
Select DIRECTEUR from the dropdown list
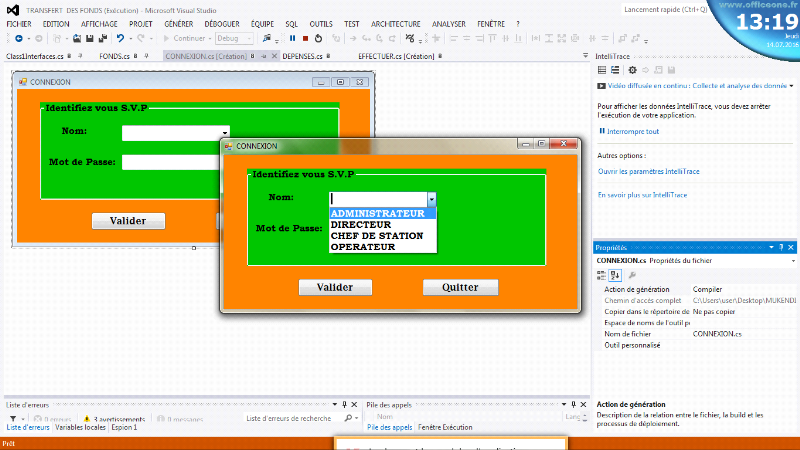pos(361,225)
